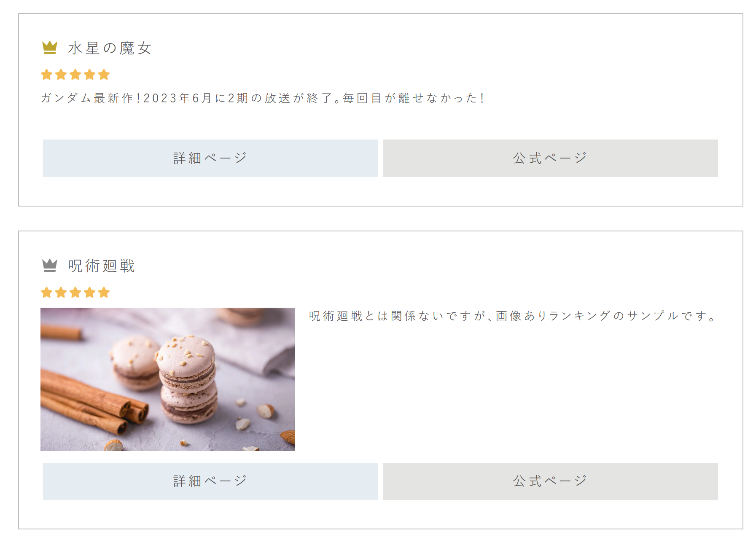Screen dimensions: 756x545
Task: Click the second star in 水星の魔女 rating
Action: pos(61,75)
